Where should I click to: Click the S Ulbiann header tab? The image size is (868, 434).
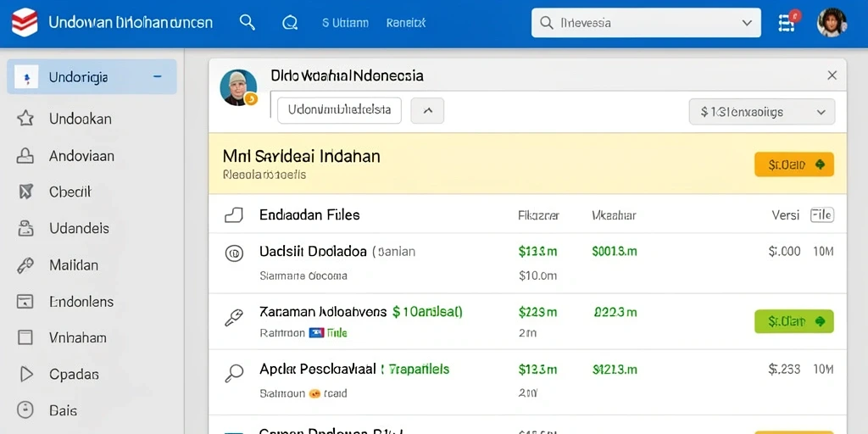pyautogui.click(x=346, y=23)
